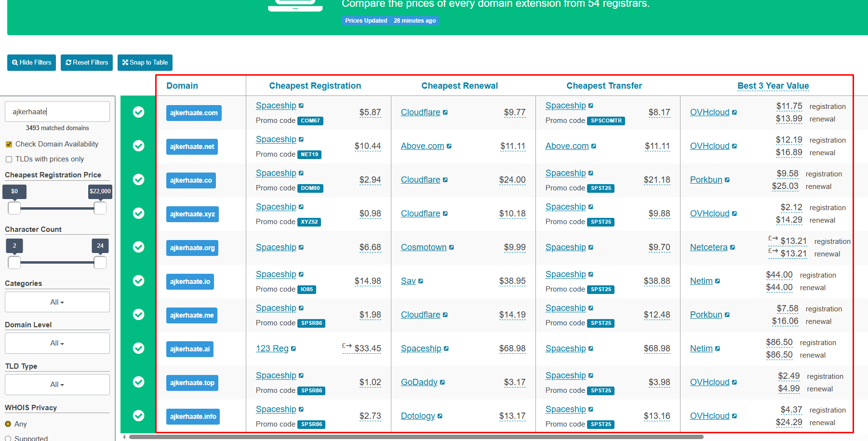
Task: Click the $68.98 renewal price for .ai
Action: pos(512,348)
